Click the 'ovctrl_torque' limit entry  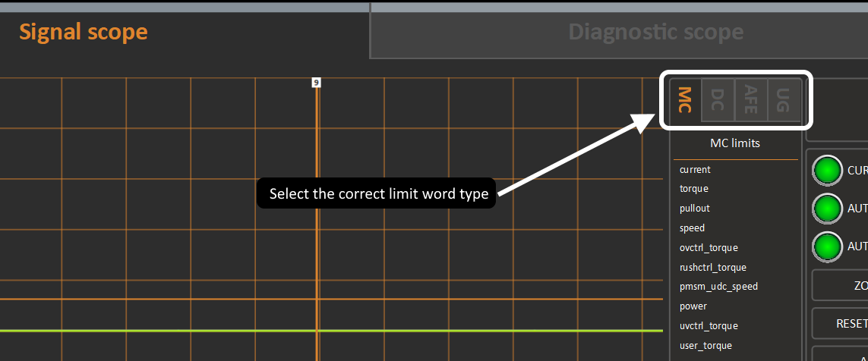coord(709,248)
